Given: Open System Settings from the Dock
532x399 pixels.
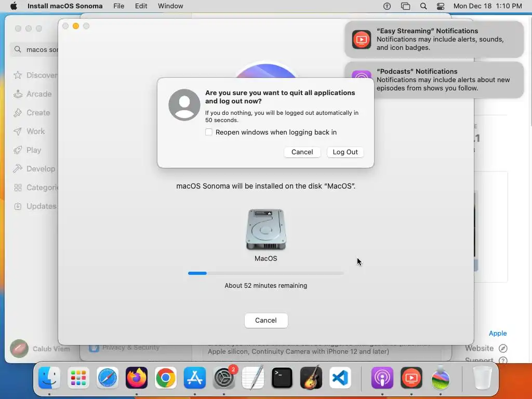Looking at the screenshot, I should [x=224, y=378].
